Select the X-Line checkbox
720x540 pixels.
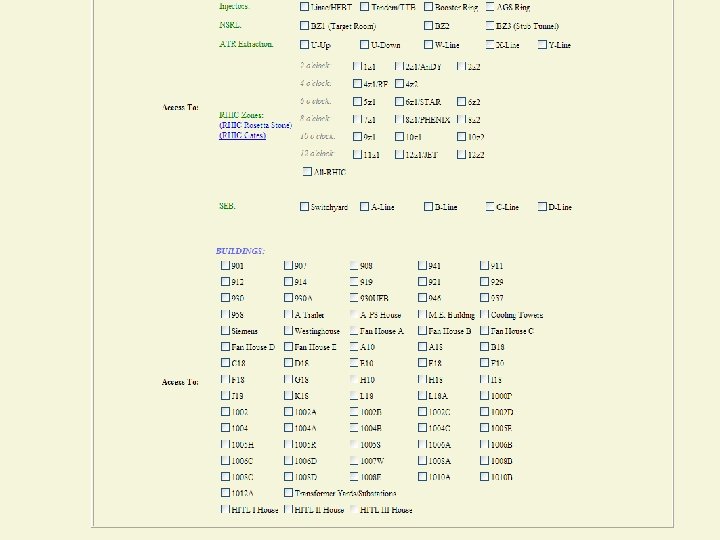pos(490,44)
